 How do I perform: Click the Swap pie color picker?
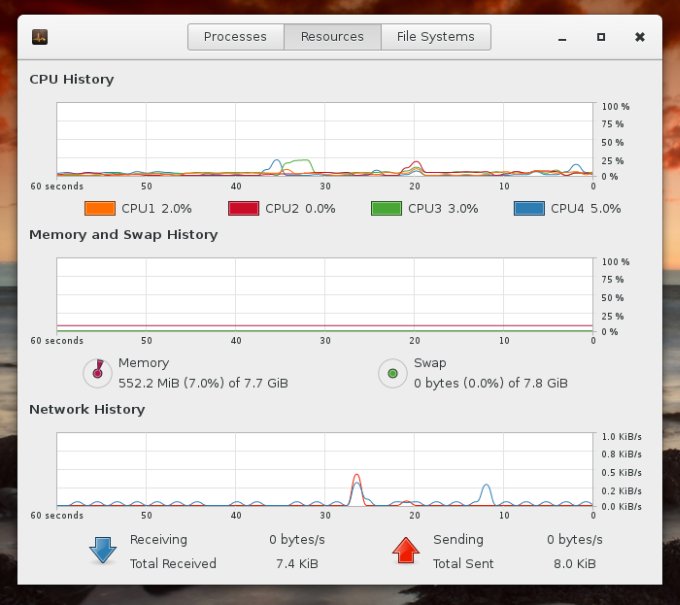tap(392, 373)
